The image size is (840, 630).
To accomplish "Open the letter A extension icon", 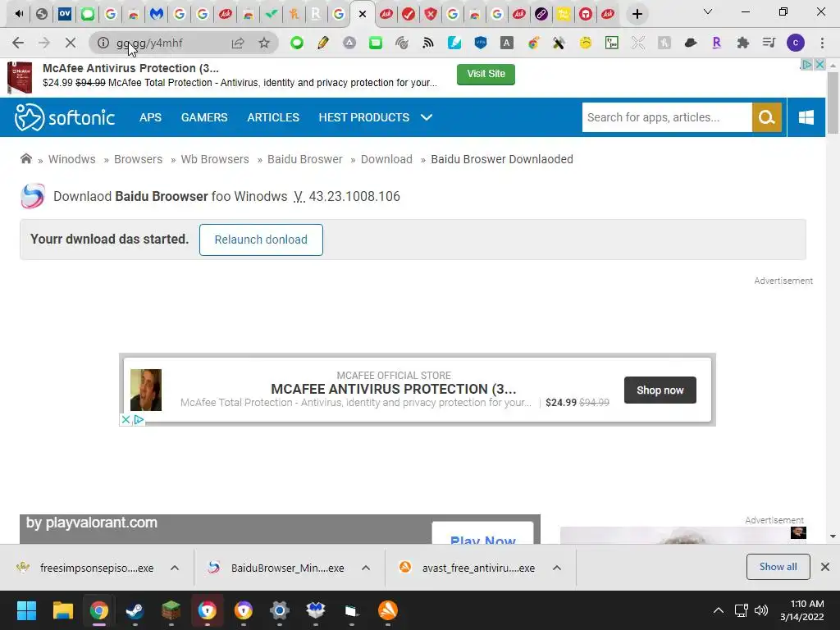I will coord(507,43).
